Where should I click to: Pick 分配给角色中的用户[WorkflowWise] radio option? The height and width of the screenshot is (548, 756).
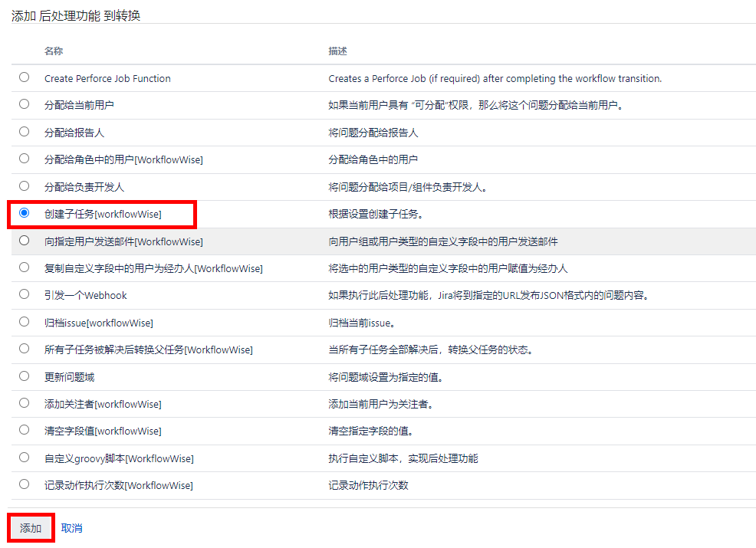tap(25, 159)
